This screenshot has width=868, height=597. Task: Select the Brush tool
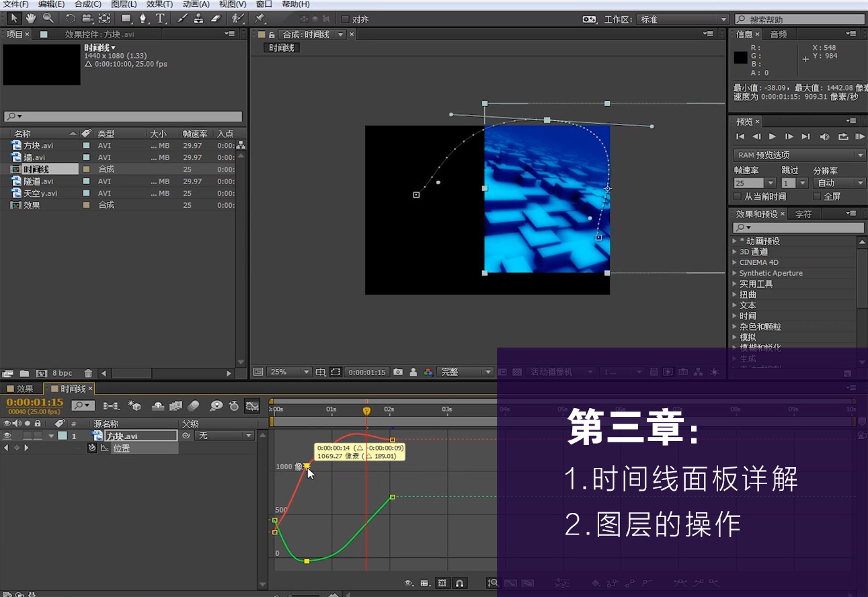pos(182,18)
